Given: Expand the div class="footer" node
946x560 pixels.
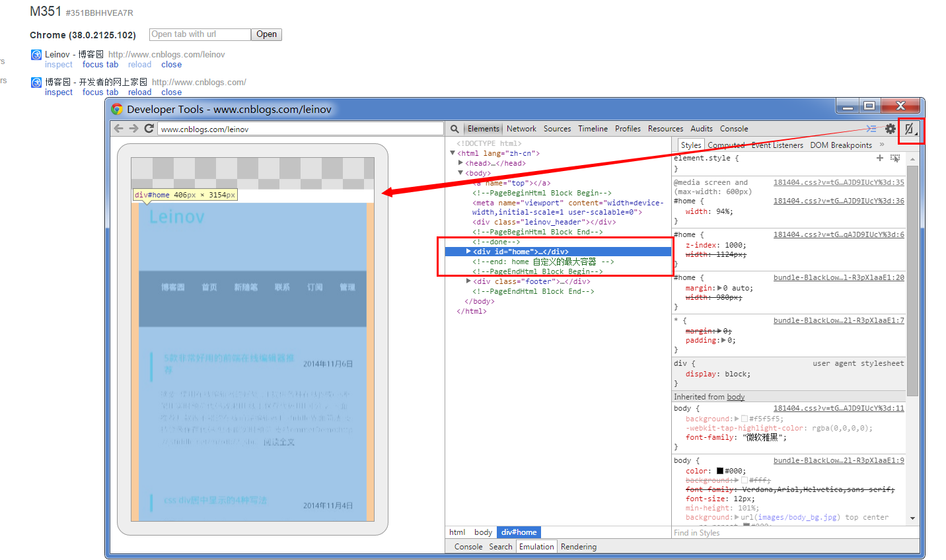Looking at the screenshot, I should click(468, 281).
